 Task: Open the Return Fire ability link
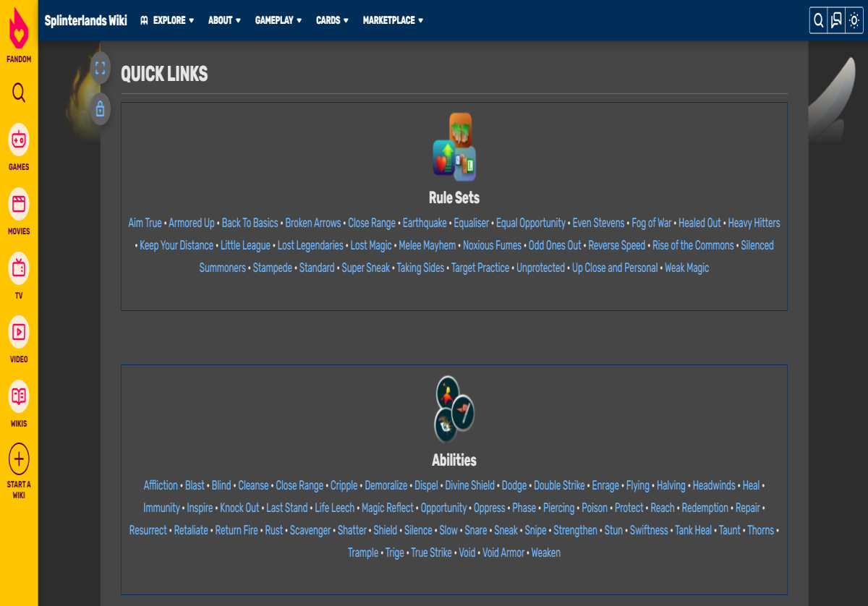click(x=237, y=530)
